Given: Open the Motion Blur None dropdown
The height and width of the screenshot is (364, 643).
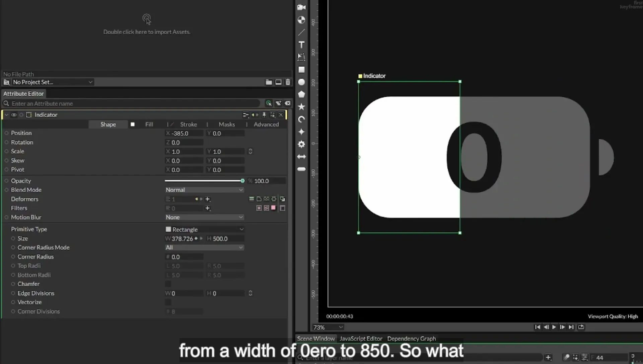Looking at the screenshot, I should point(204,217).
